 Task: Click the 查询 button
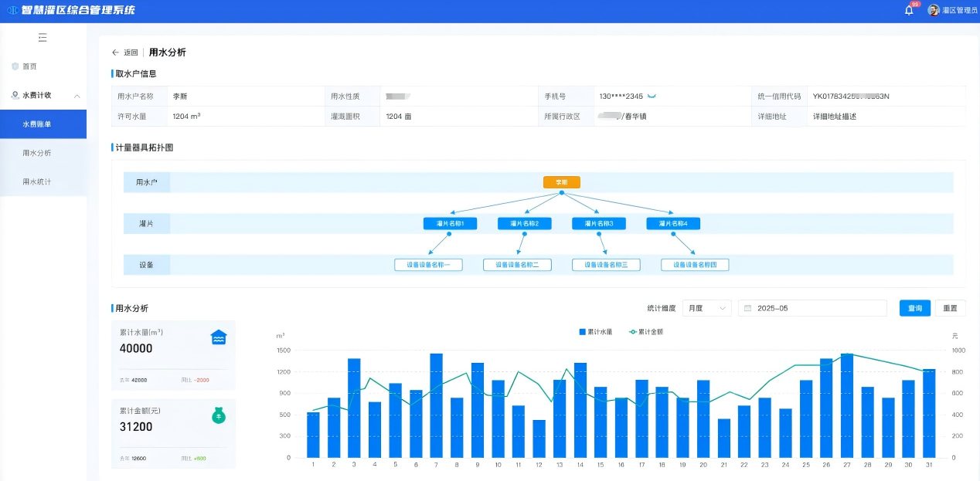914,308
